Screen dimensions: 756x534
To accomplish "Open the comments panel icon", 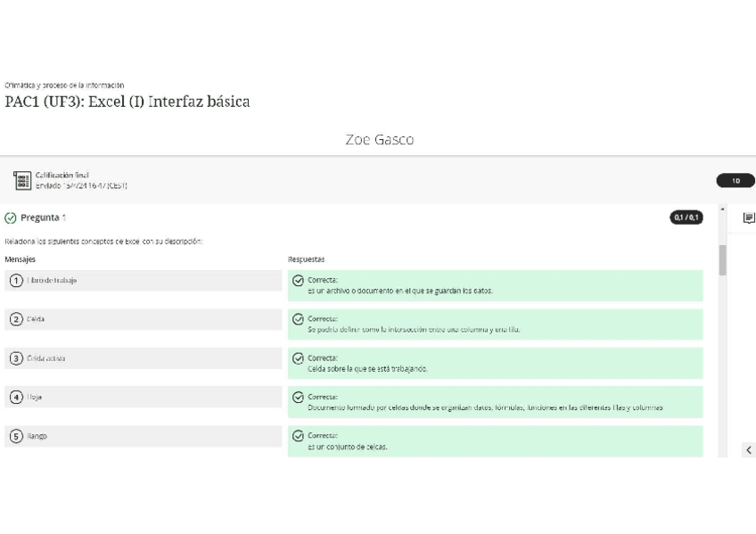I will 748,218.
